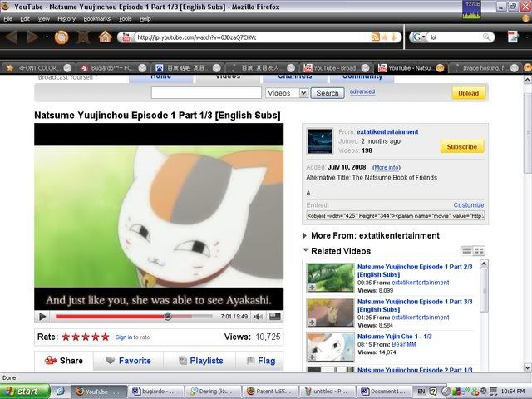
Task: Switch to the Image hosting tab
Action: click(x=485, y=68)
